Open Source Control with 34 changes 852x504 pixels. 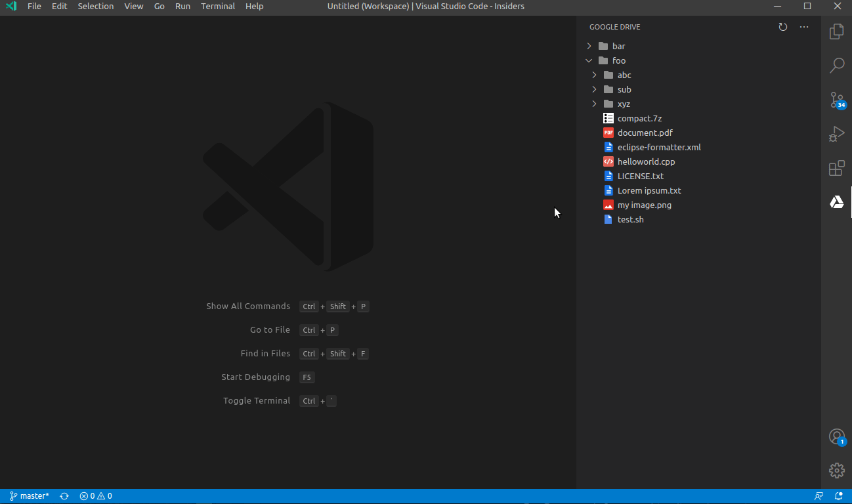(x=836, y=100)
